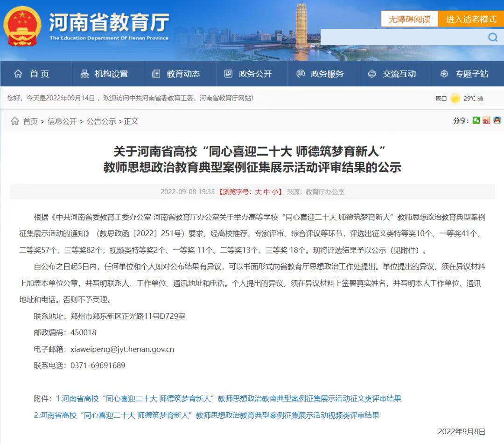Set browsing font size to 中

tap(266, 192)
